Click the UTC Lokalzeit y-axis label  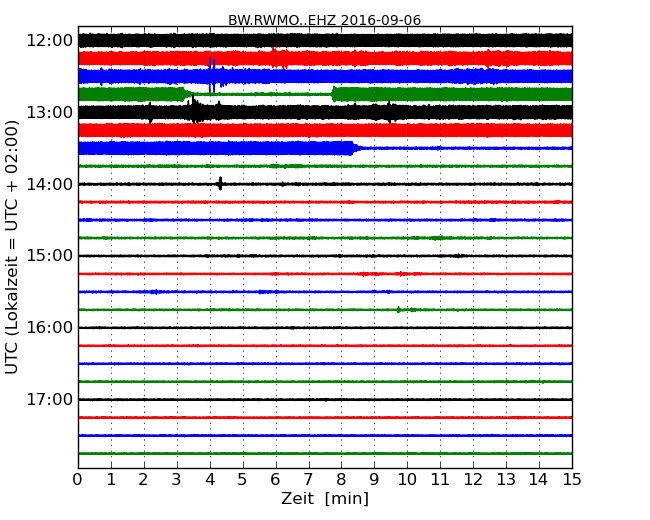click(x=12, y=247)
